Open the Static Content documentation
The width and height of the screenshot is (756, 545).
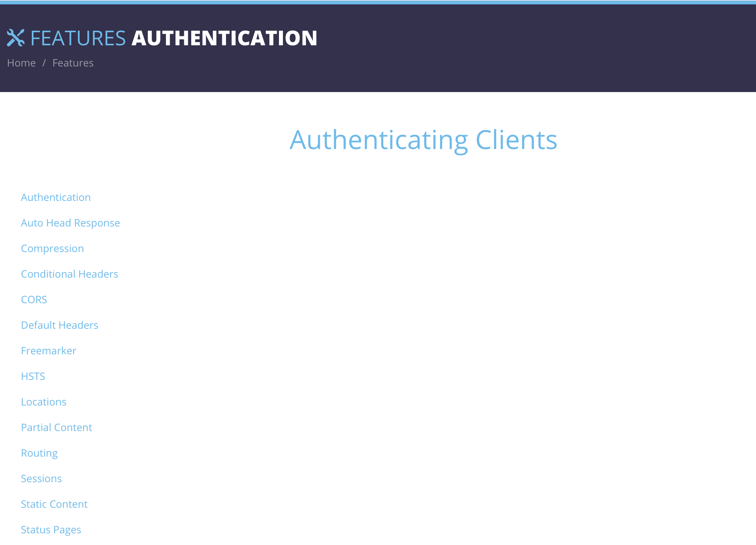point(54,504)
